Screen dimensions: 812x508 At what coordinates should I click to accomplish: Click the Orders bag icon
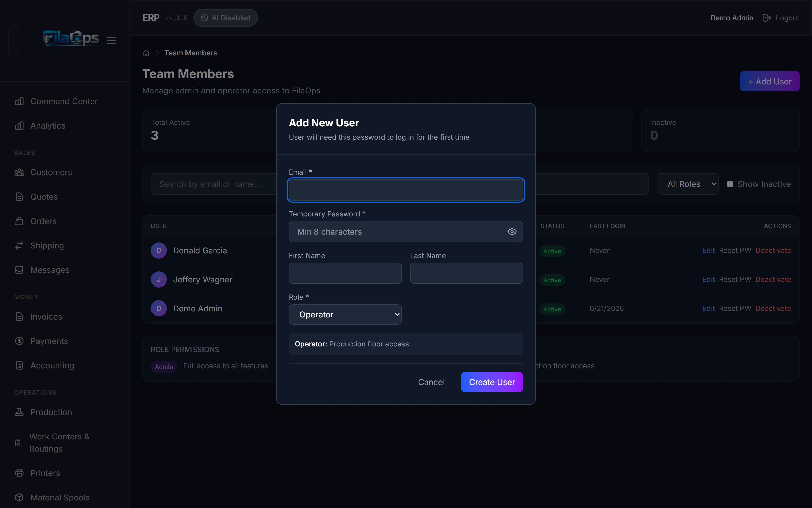click(19, 221)
